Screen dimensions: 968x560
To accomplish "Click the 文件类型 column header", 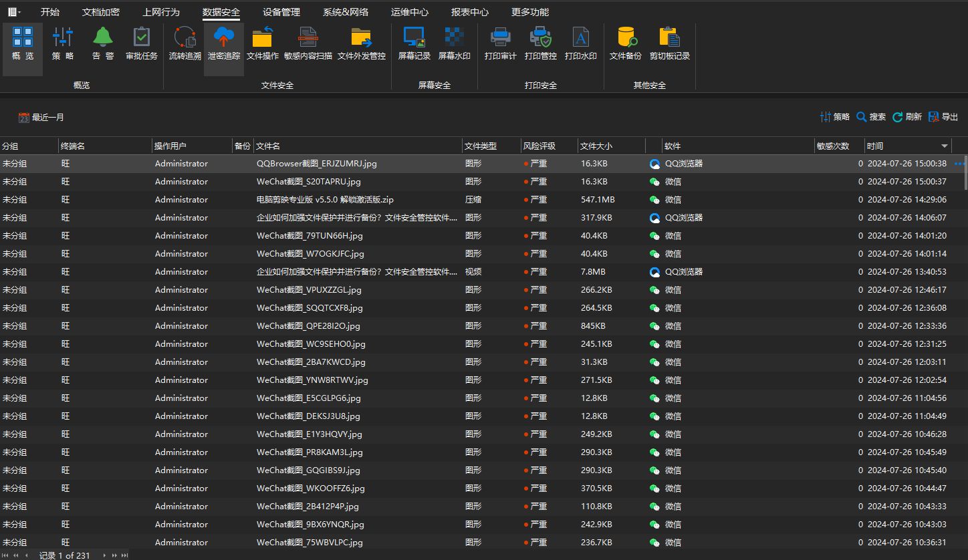I will point(491,146).
